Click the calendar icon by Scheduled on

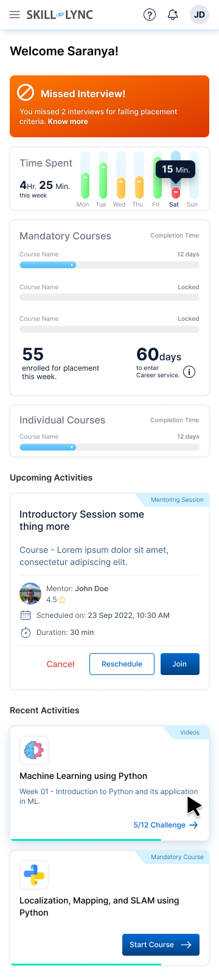tap(26, 615)
